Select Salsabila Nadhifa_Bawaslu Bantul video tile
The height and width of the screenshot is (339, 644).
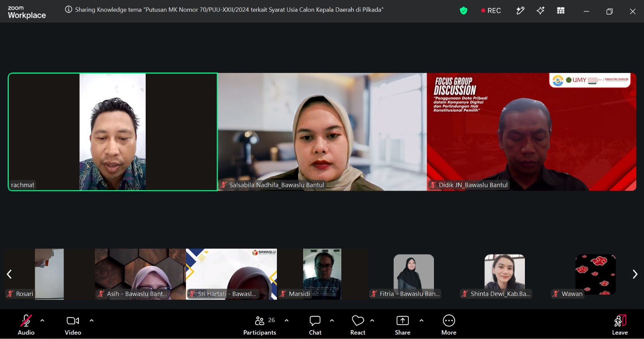click(322, 132)
